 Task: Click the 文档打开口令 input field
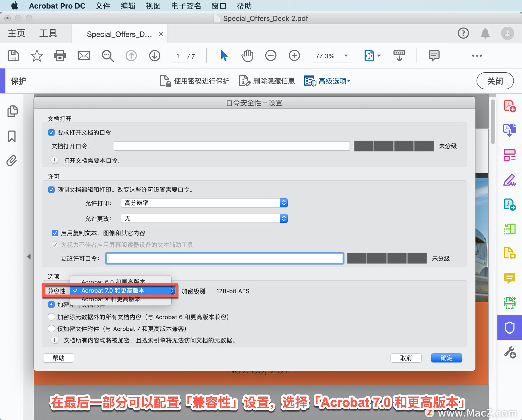pyautogui.click(x=232, y=146)
